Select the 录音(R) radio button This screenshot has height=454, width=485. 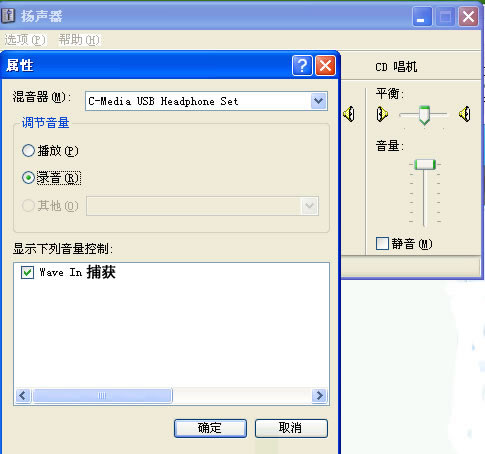point(28,178)
